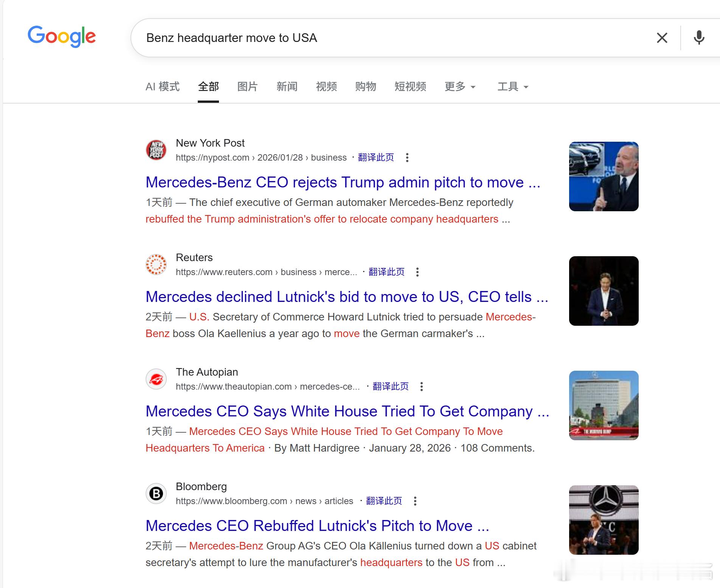Switch to the AI 模式 tab
720x588 pixels.
point(163,87)
